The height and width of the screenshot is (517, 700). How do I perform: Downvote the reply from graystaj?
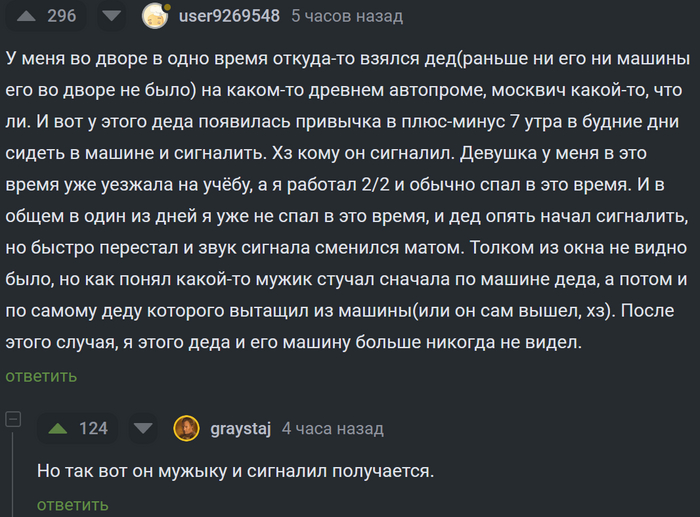tap(144, 428)
